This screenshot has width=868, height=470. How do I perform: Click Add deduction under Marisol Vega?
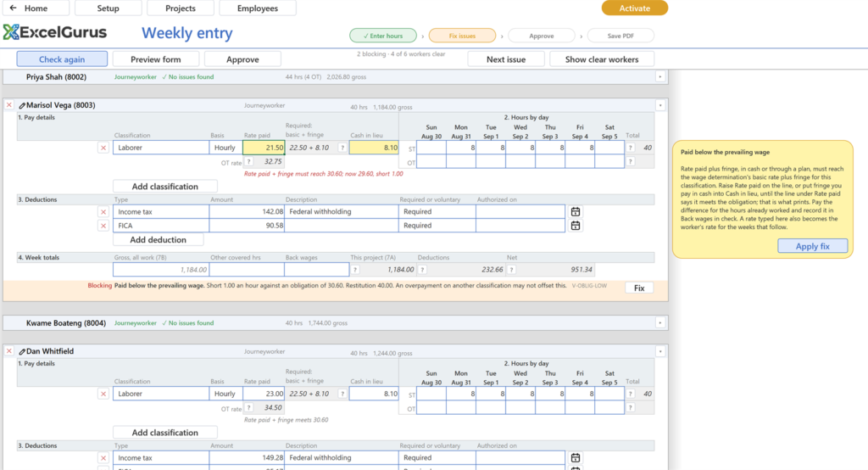point(159,239)
